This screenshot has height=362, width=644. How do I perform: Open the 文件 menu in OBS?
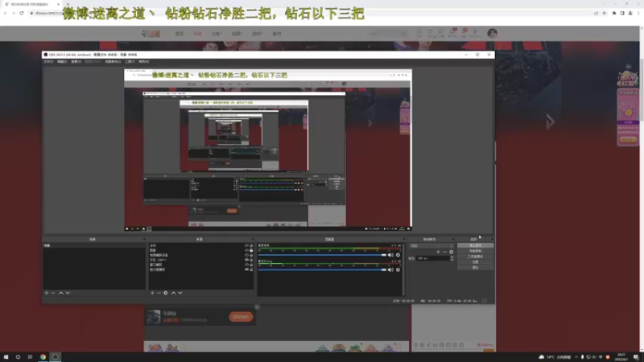pos(48,62)
